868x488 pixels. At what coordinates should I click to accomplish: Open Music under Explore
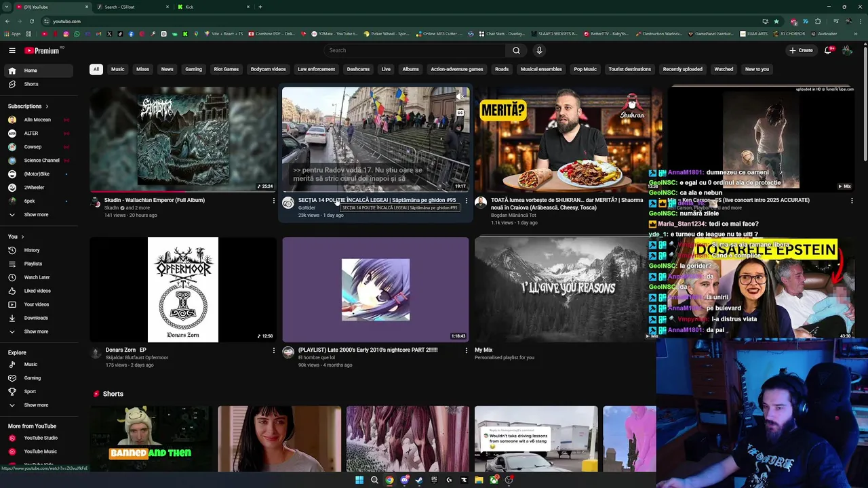(37, 365)
